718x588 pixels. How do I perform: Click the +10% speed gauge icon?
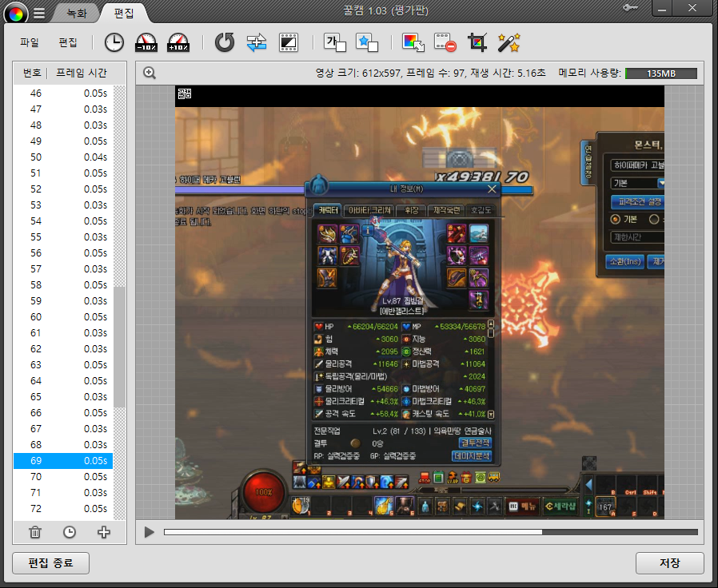pyautogui.click(x=178, y=42)
